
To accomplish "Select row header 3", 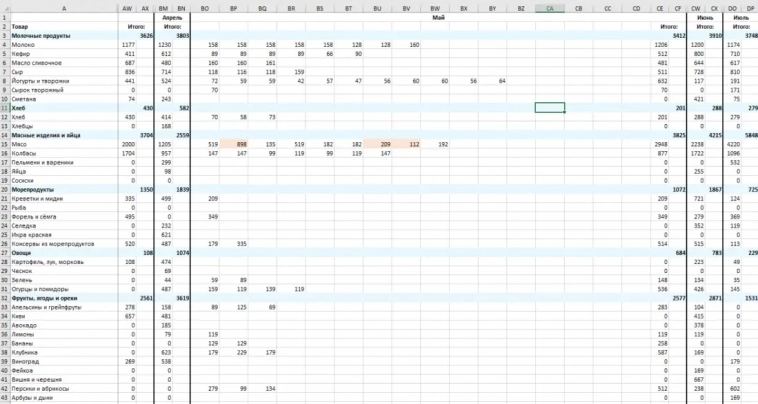I will coord(5,36).
